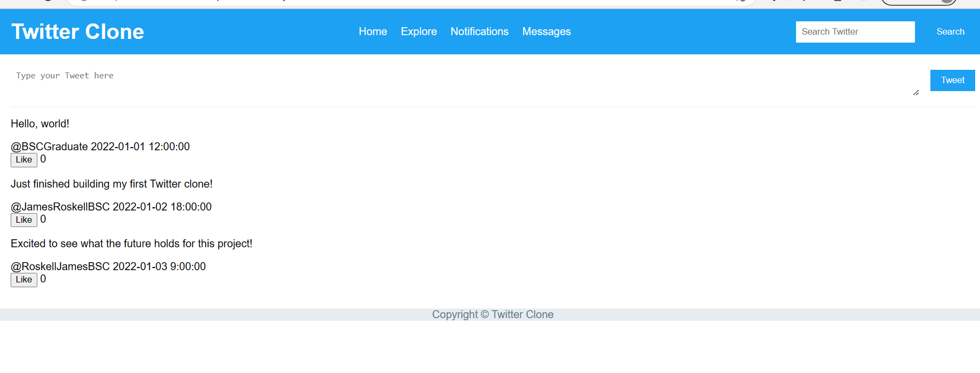The image size is (980, 373).
Task: Click 'Just finished building my first Twitter clone!' text
Action: [x=111, y=184]
